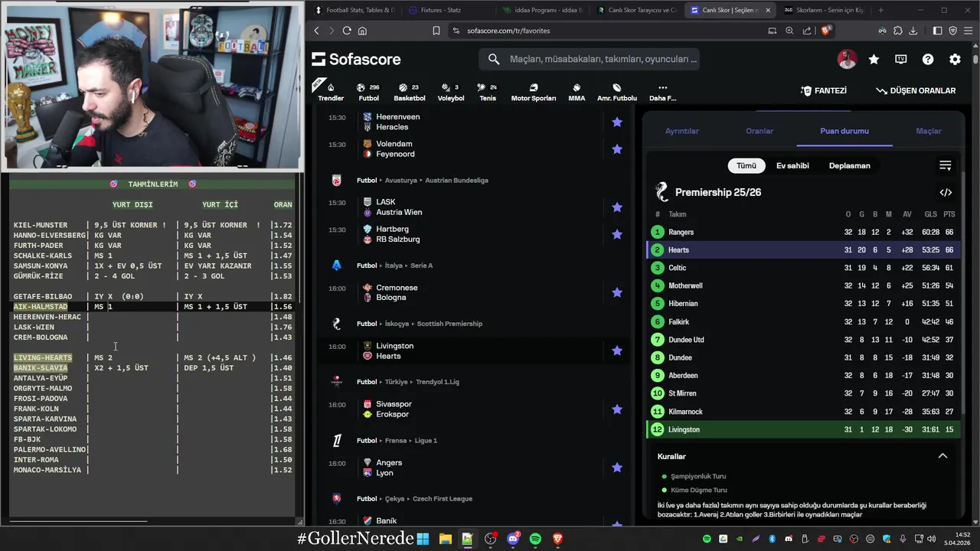Open Sofascore settings gear
This screenshot has height=551, width=980.
click(x=955, y=59)
